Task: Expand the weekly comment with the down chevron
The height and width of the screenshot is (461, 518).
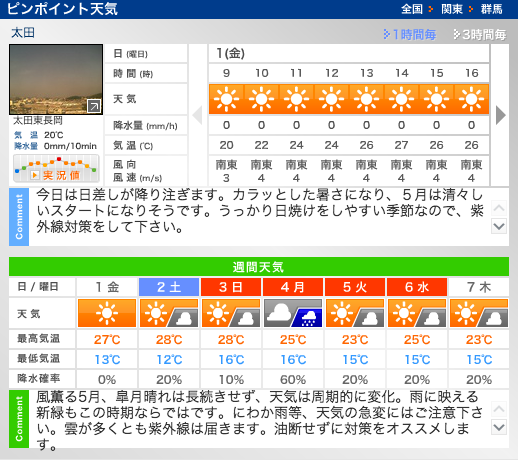Action: (x=499, y=427)
